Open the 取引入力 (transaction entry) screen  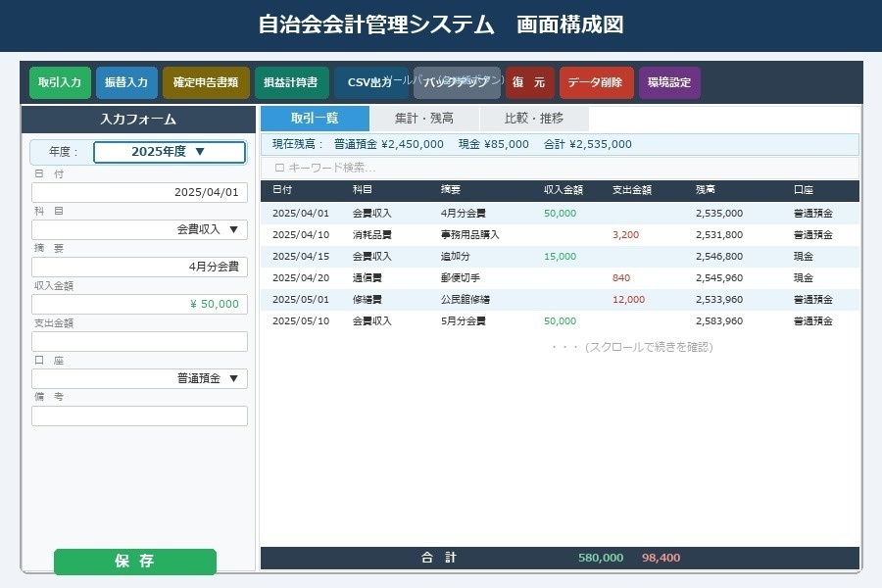click(x=59, y=83)
